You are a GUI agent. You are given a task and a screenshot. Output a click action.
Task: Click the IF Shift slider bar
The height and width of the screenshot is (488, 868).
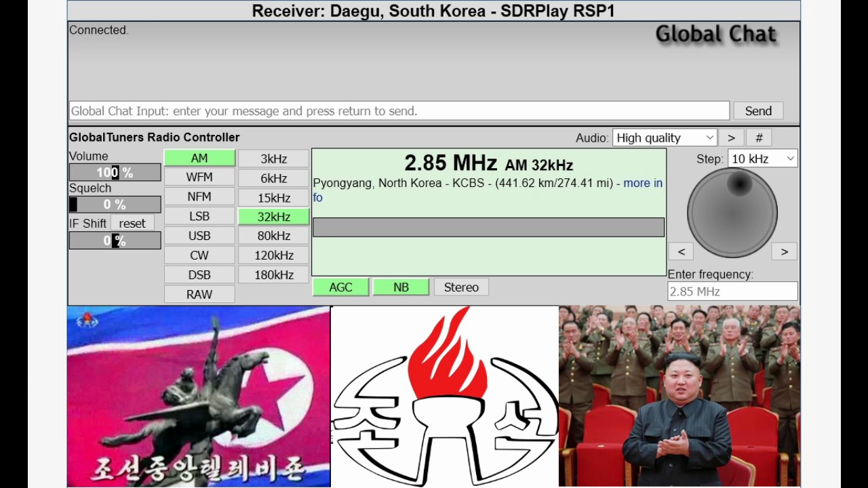pos(115,241)
